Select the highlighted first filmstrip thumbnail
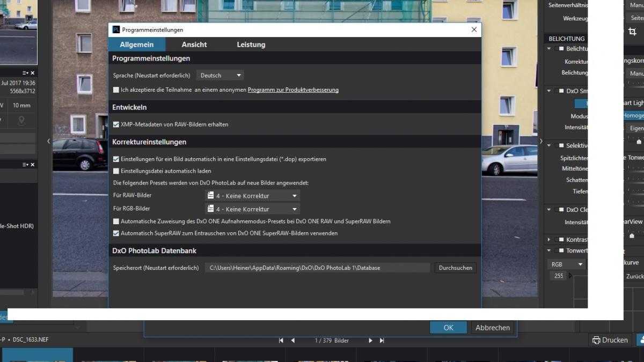The image size is (644, 362). click(x=37, y=354)
